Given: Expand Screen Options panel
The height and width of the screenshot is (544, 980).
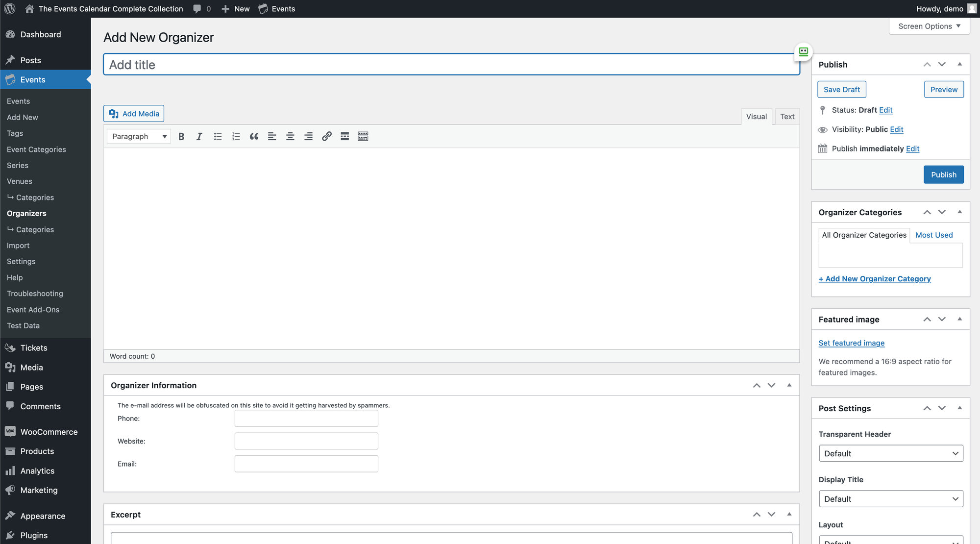Looking at the screenshot, I should (929, 26).
